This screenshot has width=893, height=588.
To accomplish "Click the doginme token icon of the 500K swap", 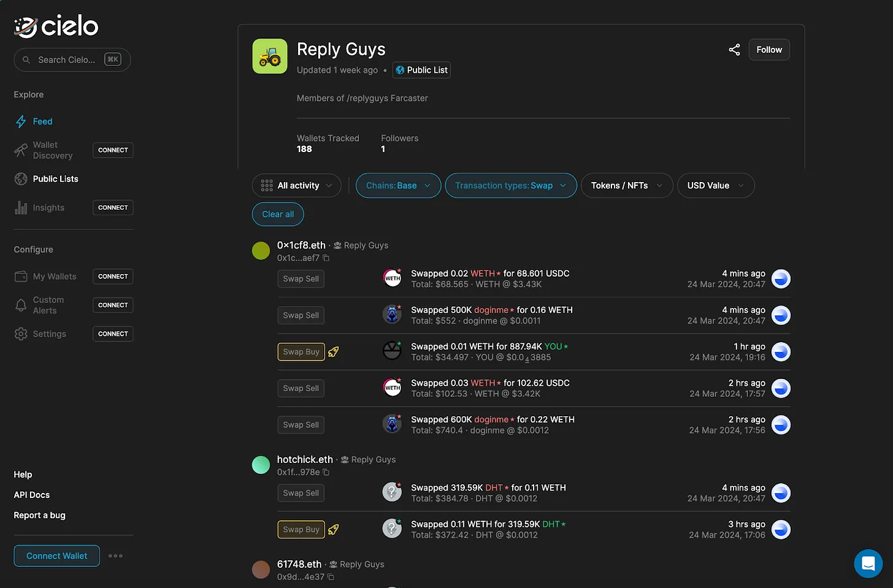I will (x=392, y=315).
